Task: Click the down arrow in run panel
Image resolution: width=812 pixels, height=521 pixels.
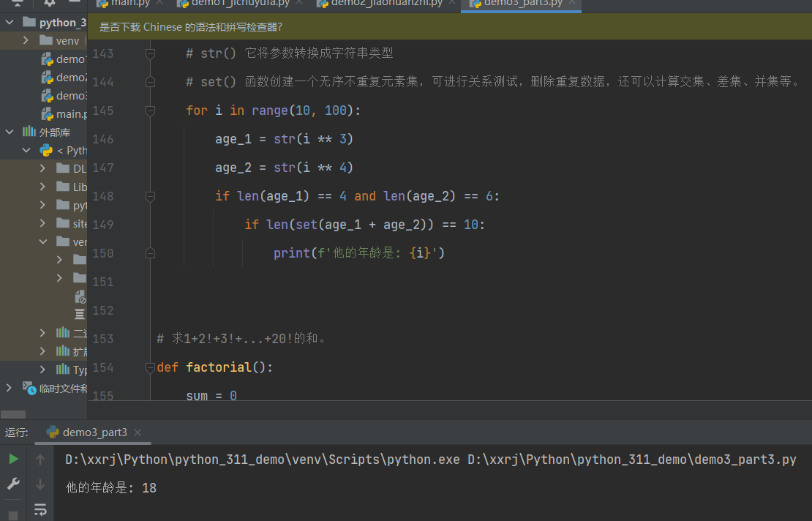Action: [40, 484]
